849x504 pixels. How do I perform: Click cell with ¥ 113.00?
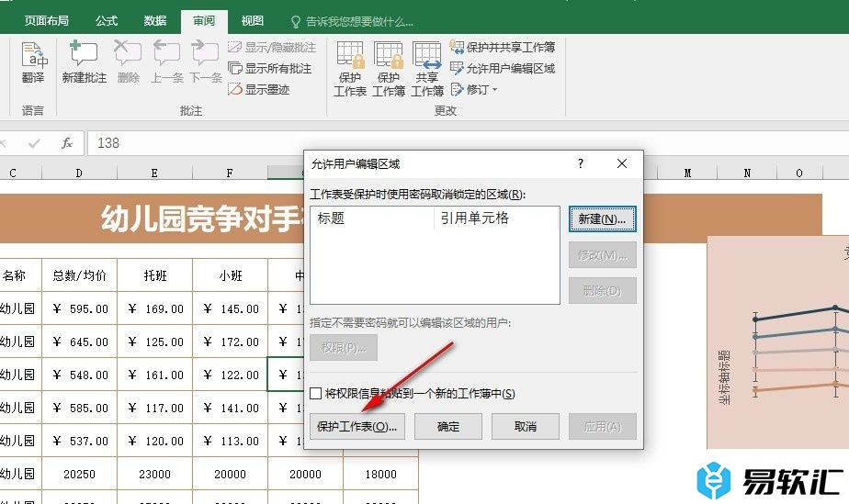[x=230, y=441]
